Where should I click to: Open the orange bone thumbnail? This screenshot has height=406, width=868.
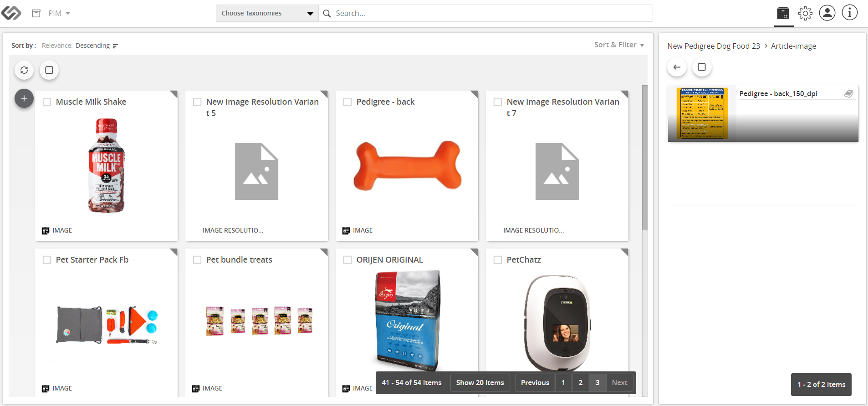pos(407,166)
